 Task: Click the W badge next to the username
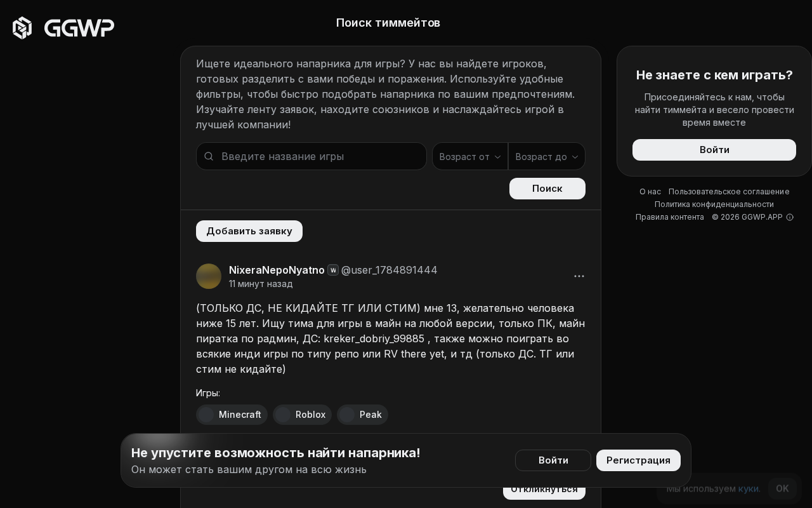coord(333,270)
